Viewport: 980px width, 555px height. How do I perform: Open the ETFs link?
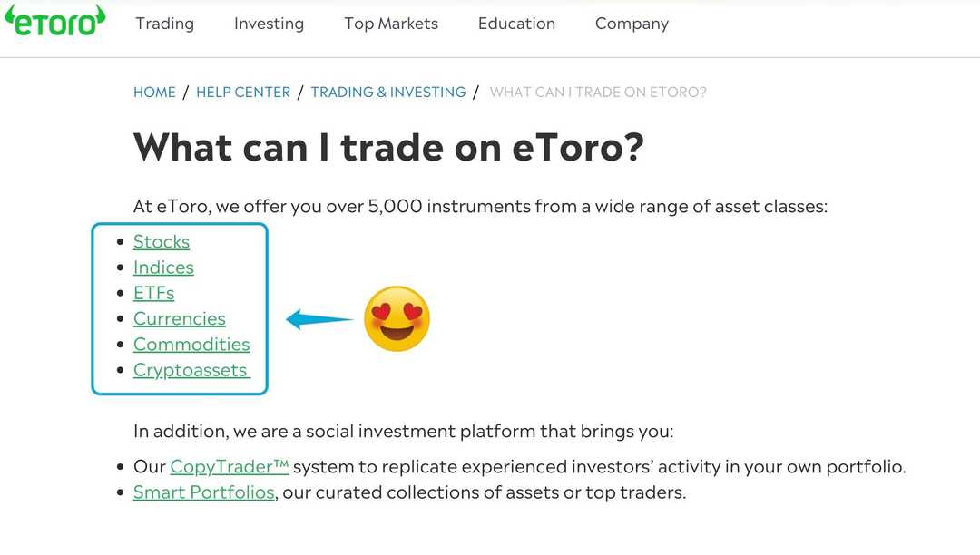point(153,292)
